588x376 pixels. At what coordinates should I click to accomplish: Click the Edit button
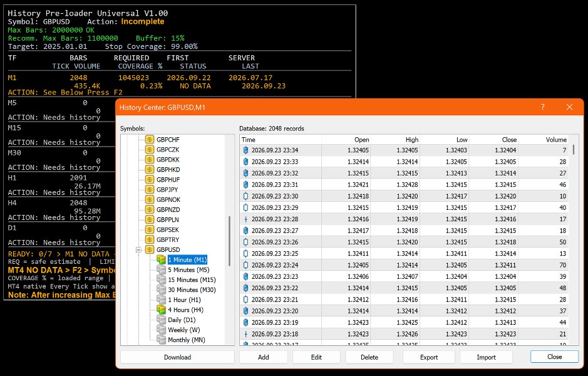(316, 357)
